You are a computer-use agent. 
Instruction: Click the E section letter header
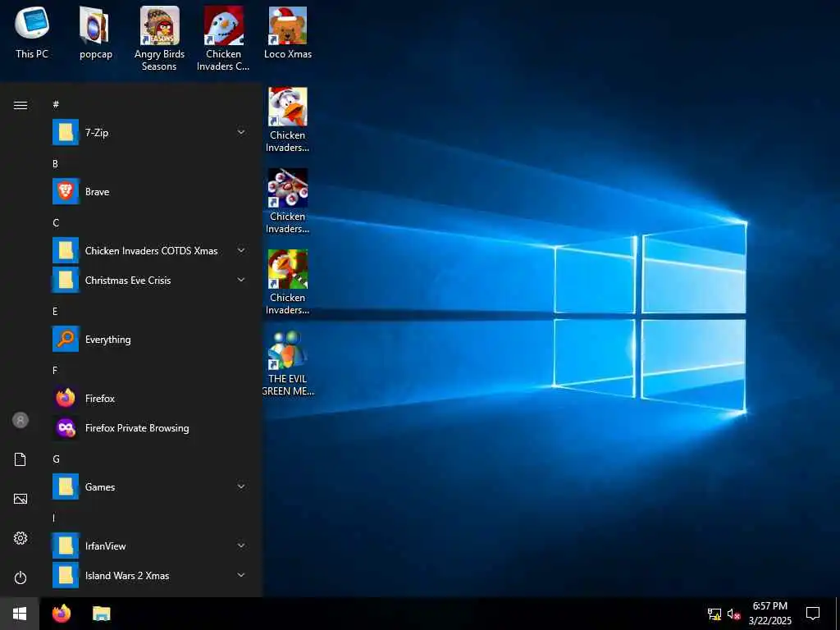click(55, 311)
